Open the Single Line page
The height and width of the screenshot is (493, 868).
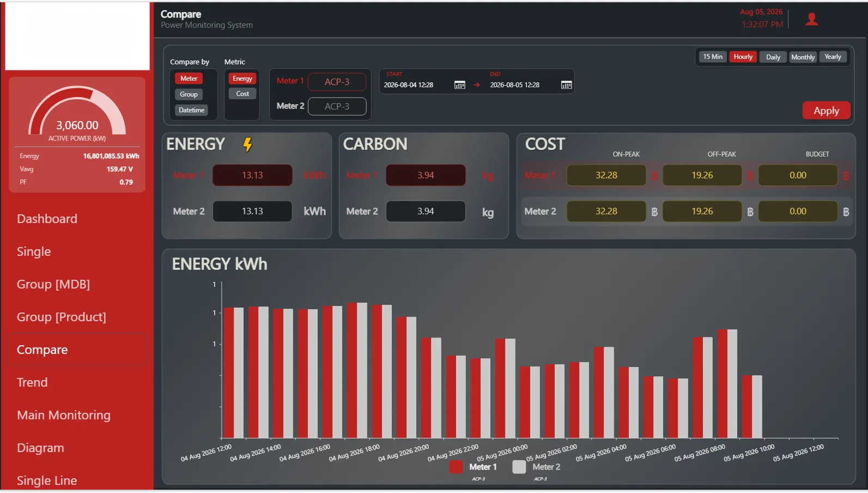47,480
